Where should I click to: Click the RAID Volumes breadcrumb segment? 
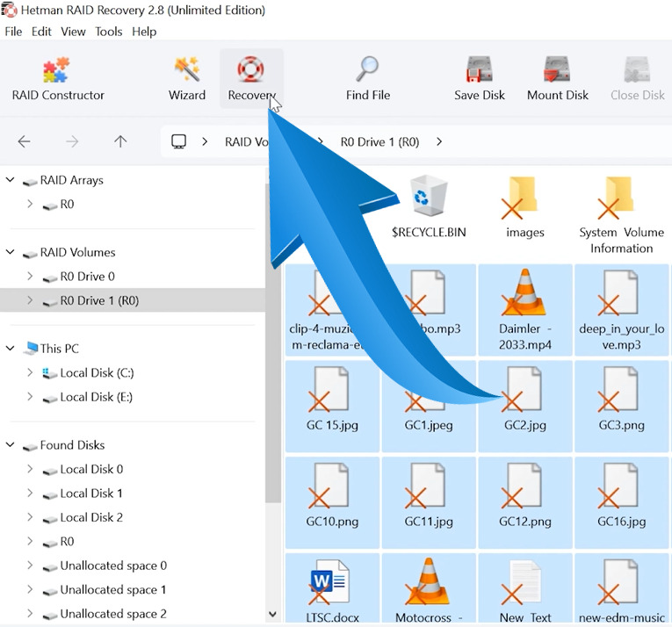click(247, 141)
